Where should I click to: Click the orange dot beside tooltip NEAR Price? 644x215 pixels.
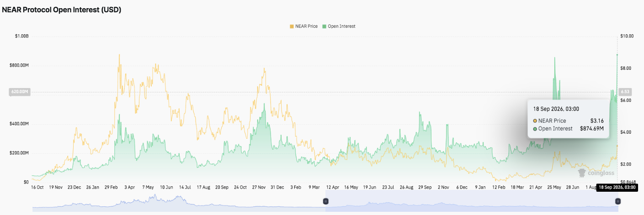pyautogui.click(x=535, y=121)
